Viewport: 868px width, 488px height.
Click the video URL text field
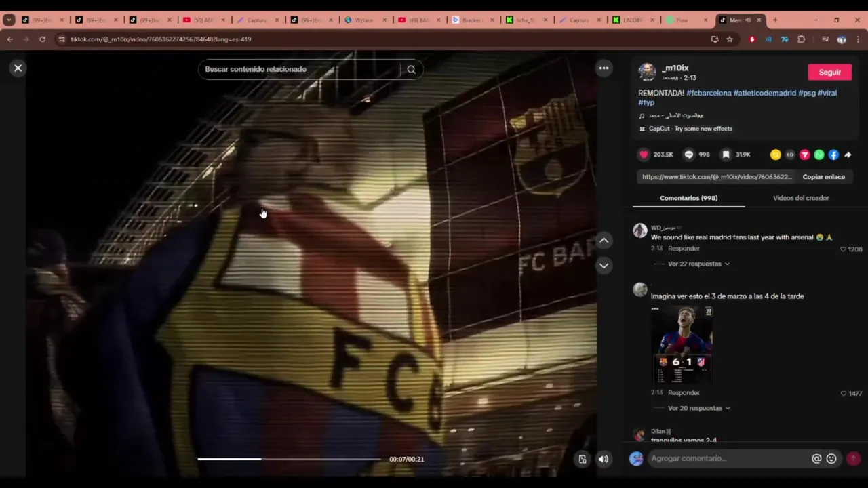[716, 177]
